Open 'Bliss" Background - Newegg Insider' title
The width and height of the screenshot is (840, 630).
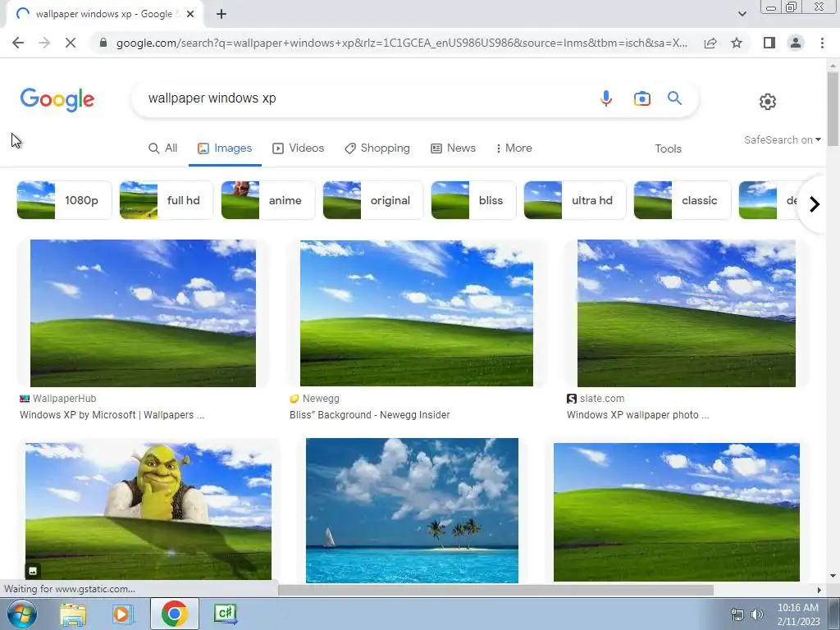370,414
